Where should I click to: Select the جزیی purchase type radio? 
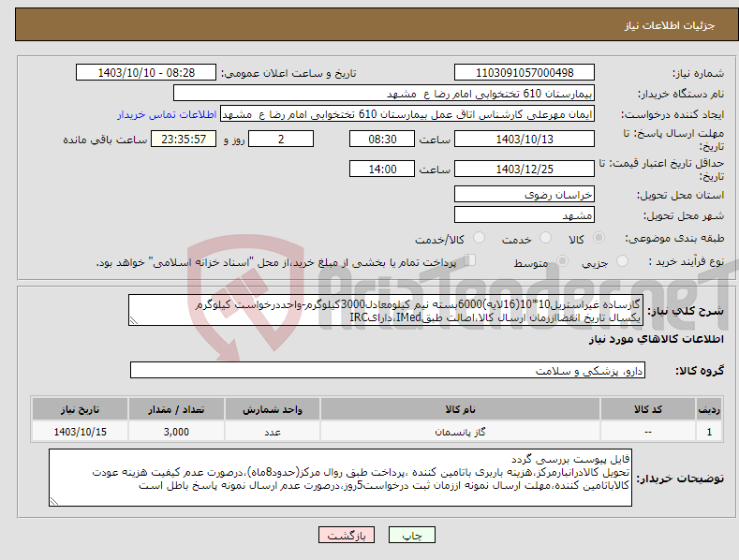622,260
